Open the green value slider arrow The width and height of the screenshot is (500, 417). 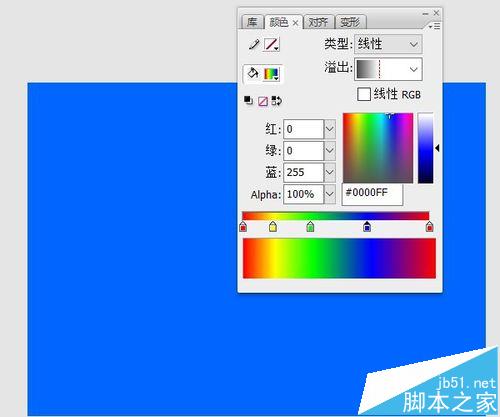click(330, 151)
